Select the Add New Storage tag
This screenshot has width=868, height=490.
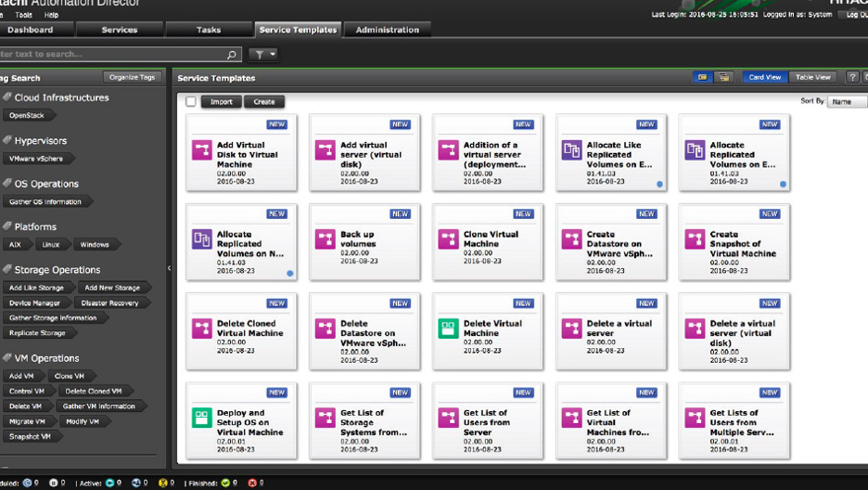click(x=113, y=288)
